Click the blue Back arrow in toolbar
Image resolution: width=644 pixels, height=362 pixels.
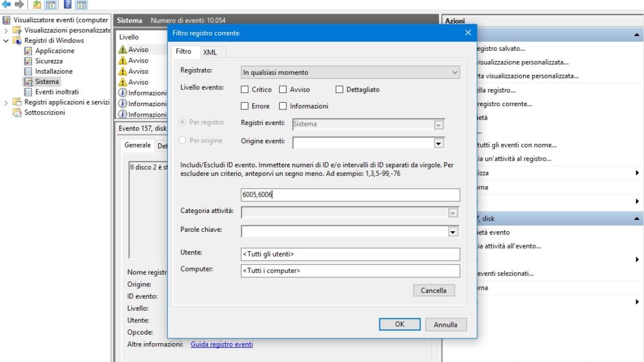(7, 5)
